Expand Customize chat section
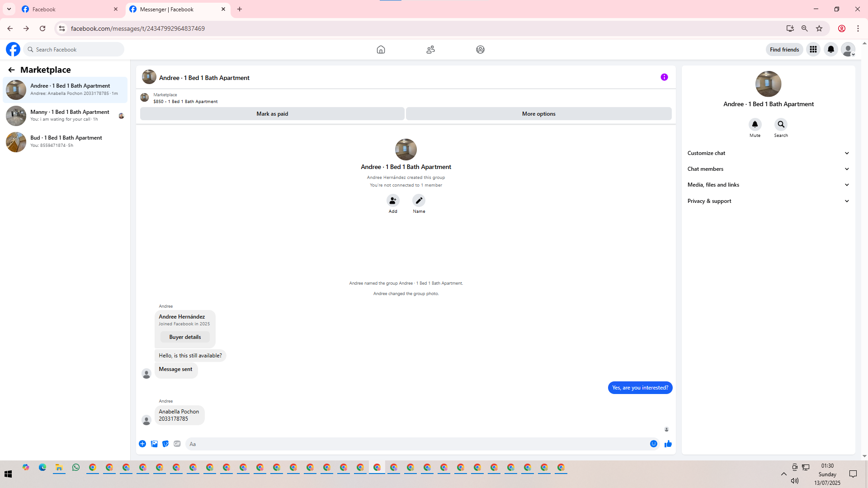Image resolution: width=868 pixels, height=488 pixels. coord(768,153)
